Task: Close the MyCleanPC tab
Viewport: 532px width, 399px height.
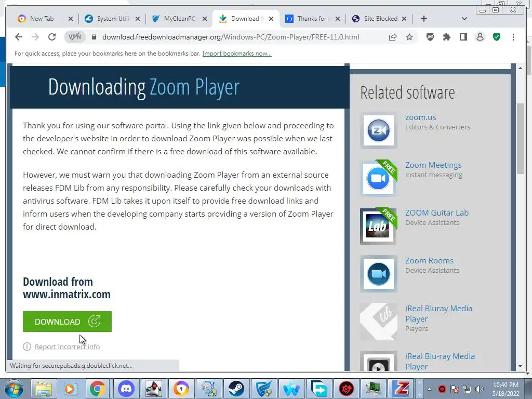Action: pos(205,19)
